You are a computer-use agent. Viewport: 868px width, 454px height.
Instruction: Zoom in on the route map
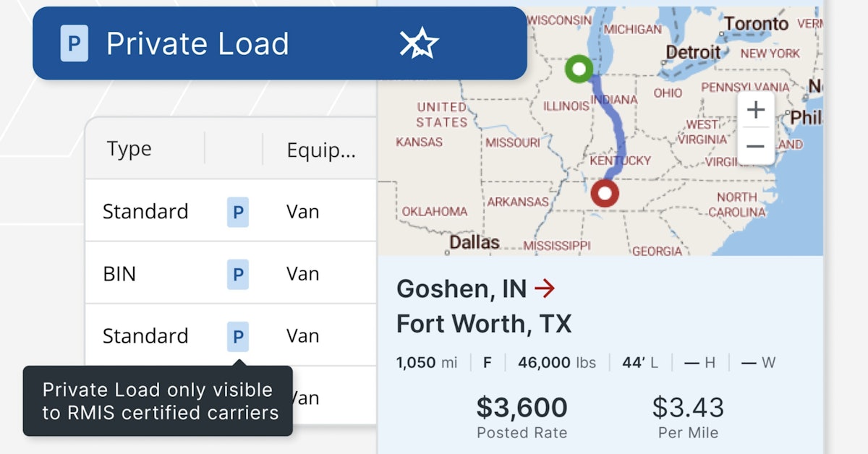pyautogui.click(x=755, y=108)
